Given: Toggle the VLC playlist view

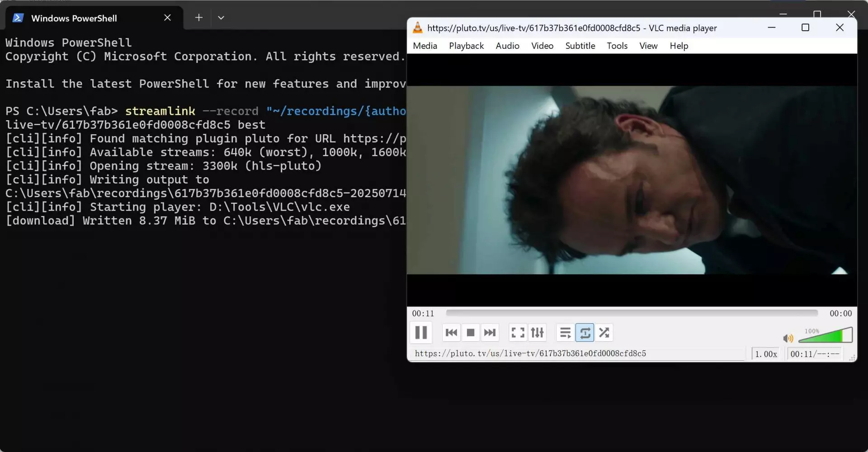Looking at the screenshot, I should pos(565,333).
